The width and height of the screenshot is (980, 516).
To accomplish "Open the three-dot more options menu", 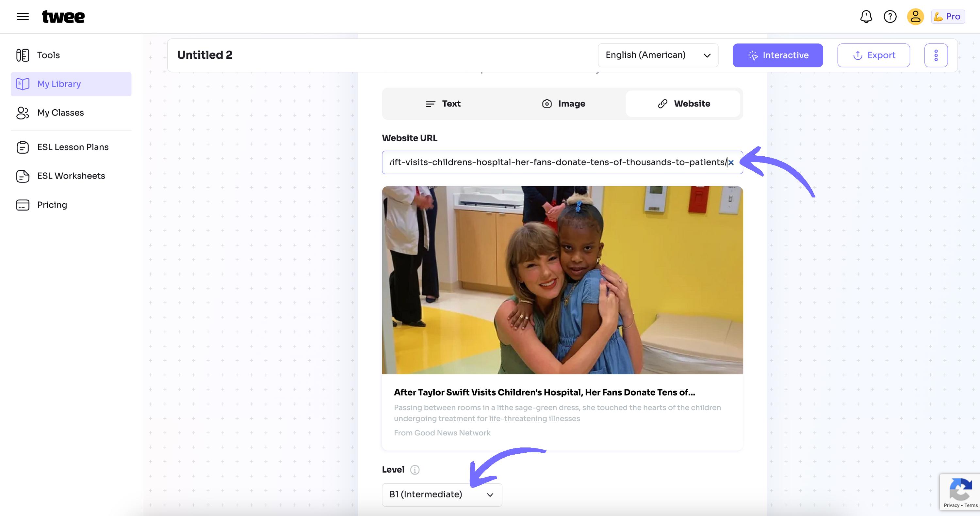I will [936, 55].
